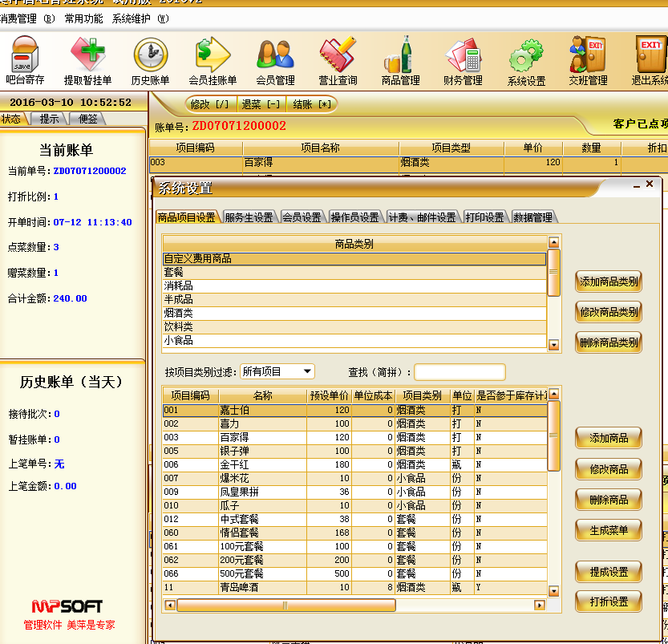
Task: Click 修改商品 button
Action: (609, 469)
